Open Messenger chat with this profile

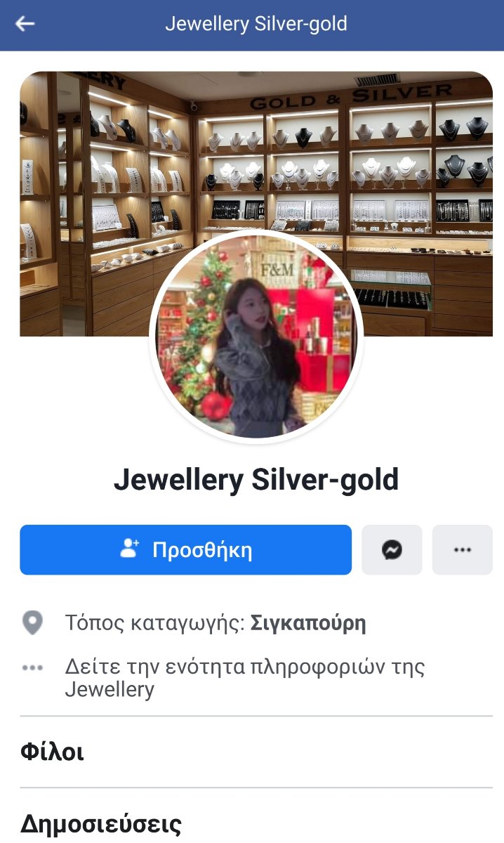(x=392, y=550)
